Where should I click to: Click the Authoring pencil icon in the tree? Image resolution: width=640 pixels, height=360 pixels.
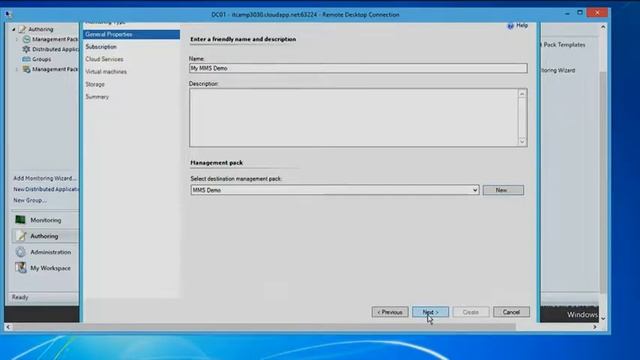22,29
